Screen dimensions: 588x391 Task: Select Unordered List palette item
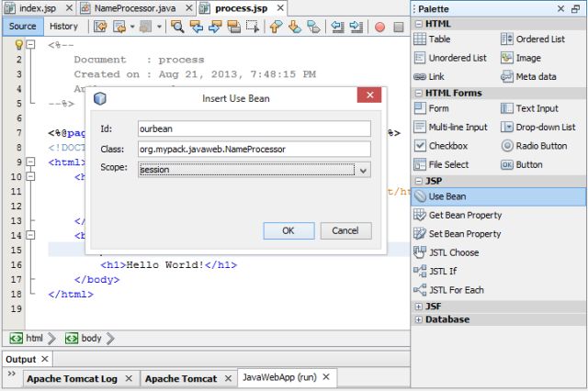[450, 58]
